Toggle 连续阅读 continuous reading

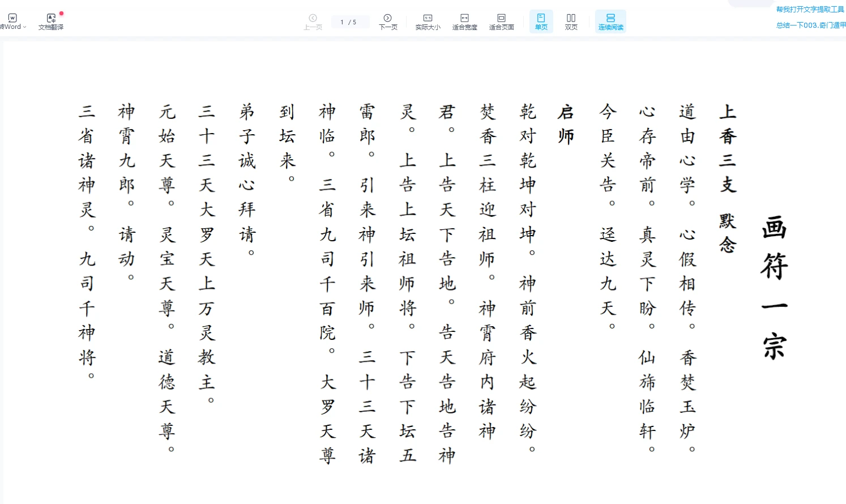pyautogui.click(x=610, y=22)
